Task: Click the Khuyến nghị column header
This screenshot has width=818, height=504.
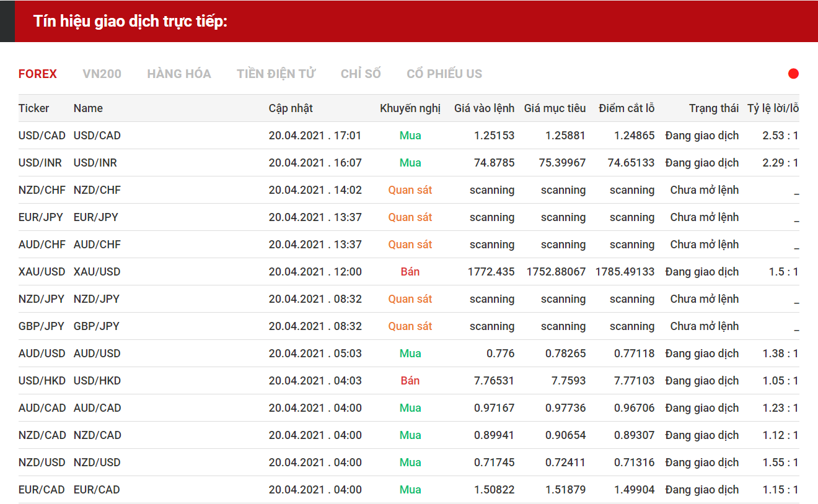Action: 410,108
